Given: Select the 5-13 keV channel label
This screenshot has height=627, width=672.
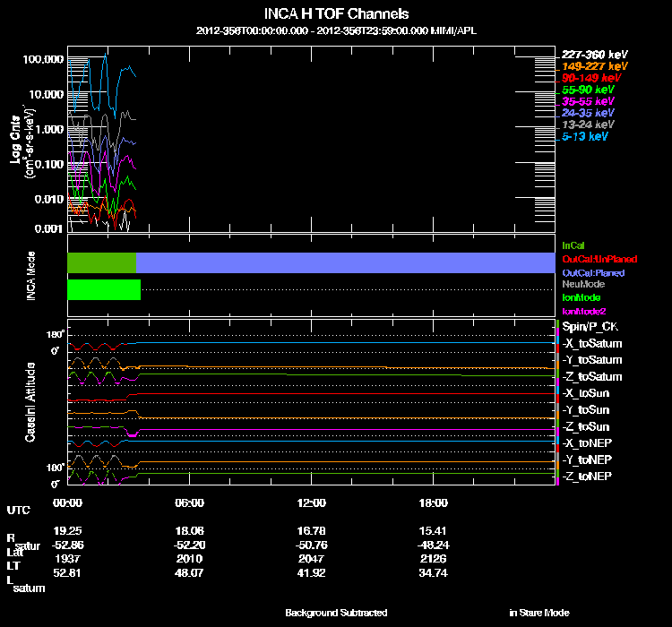Looking at the screenshot, I should click(x=586, y=136).
